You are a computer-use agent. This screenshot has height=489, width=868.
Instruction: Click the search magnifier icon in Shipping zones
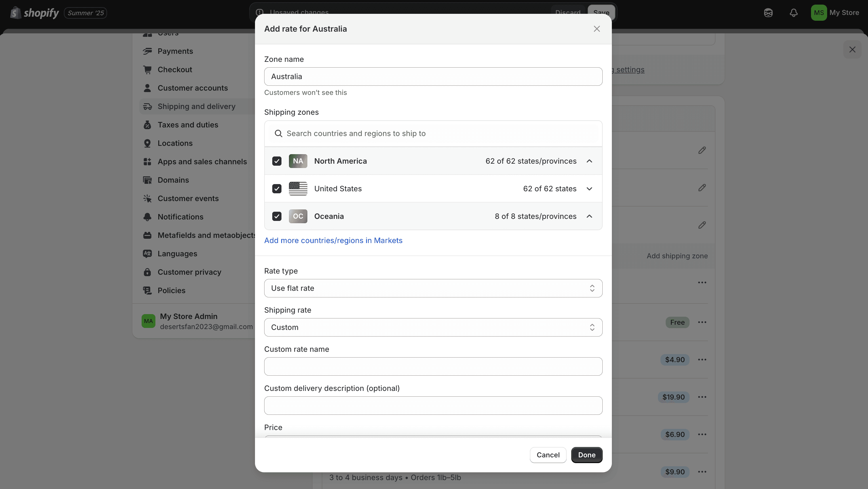[278, 134]
